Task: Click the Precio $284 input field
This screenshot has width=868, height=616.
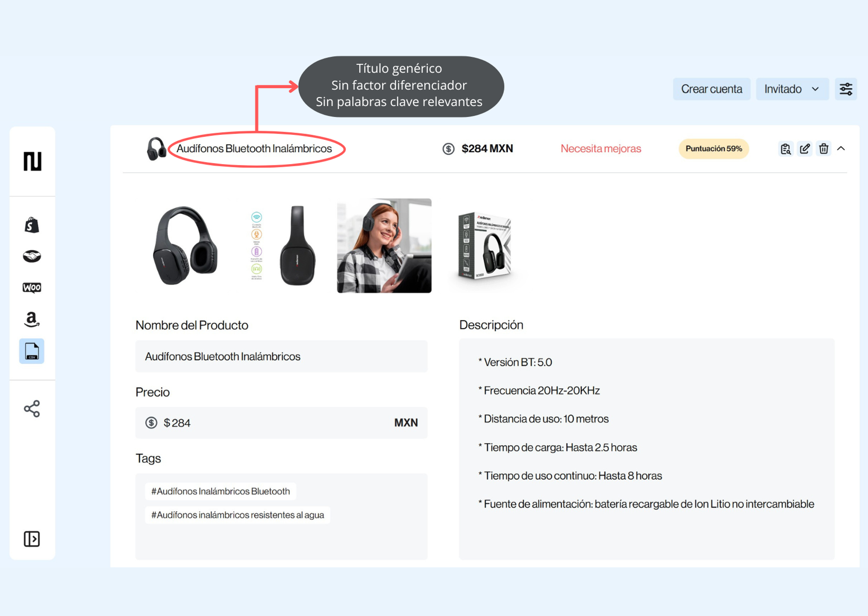Action: pyautogui.click(x=281, y=423)
